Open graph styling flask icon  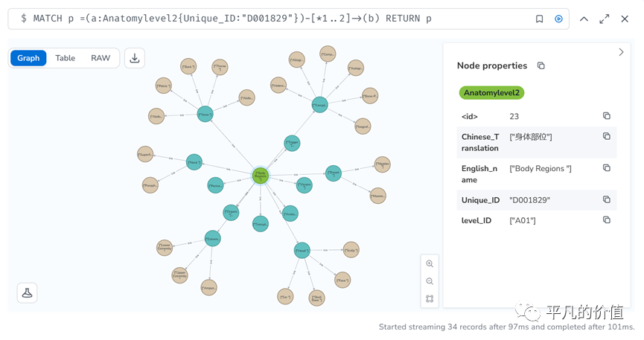tap(28, 292)
